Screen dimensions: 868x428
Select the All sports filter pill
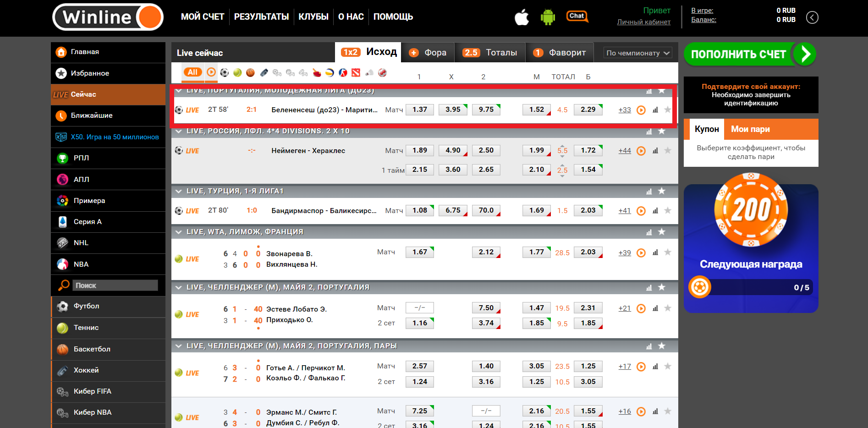193,72
